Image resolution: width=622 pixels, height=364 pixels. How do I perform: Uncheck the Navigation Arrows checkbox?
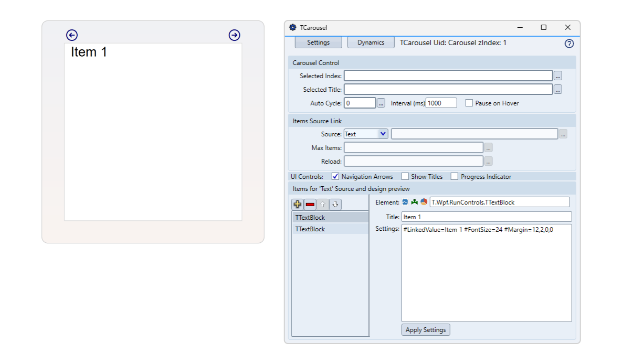335,176
